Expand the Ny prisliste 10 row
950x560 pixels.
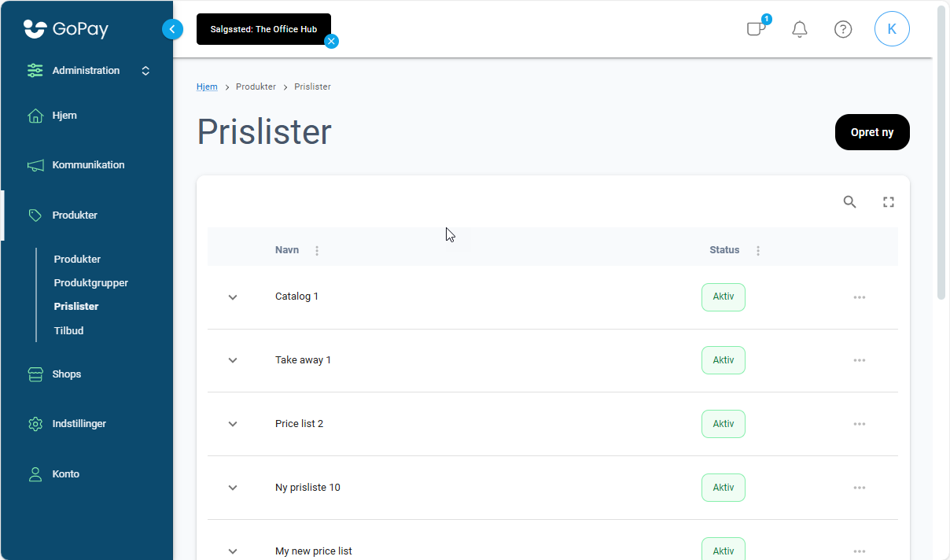[x=233, y=488]
